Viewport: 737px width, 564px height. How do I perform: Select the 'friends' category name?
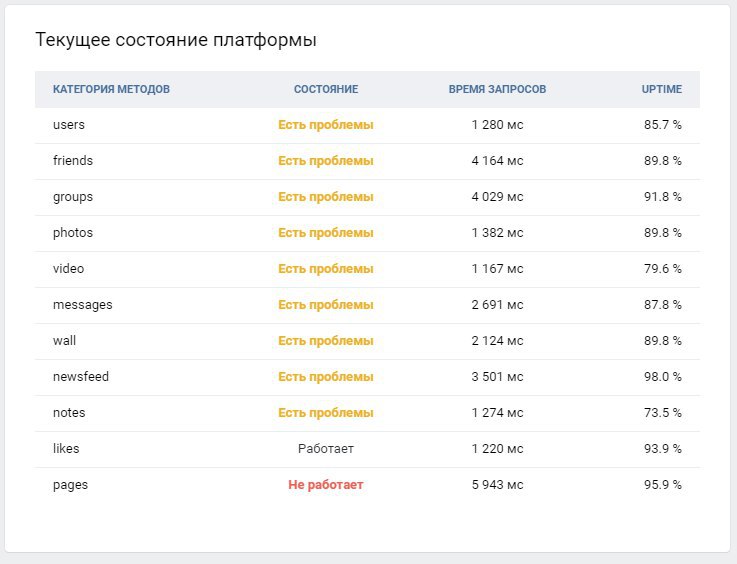(x=73, y=161)
